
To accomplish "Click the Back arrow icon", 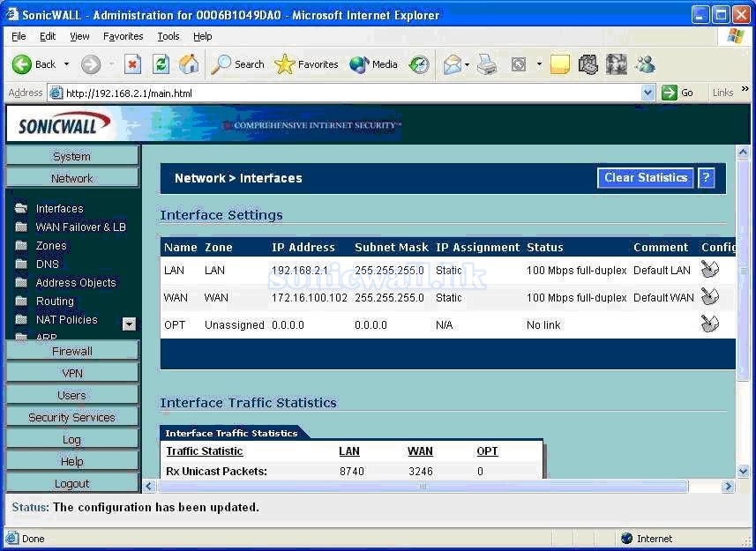I will [x=22, y=64].
